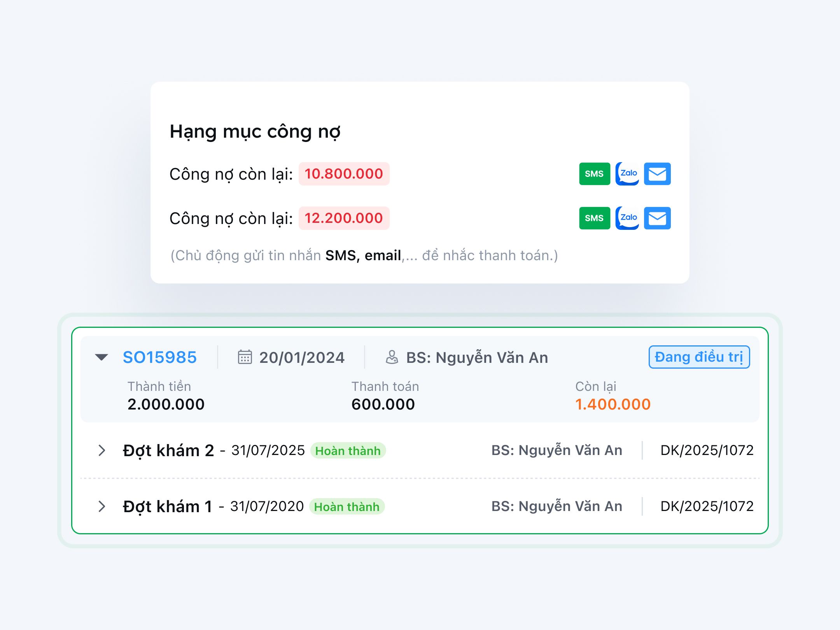Click the 1.400.000 remaining amount

pos(612,404)
